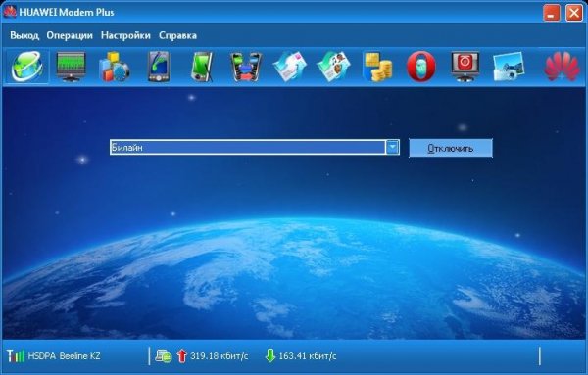Open the Выход menu
This screenshot has height=375, width=588.
tap(24, 35)
